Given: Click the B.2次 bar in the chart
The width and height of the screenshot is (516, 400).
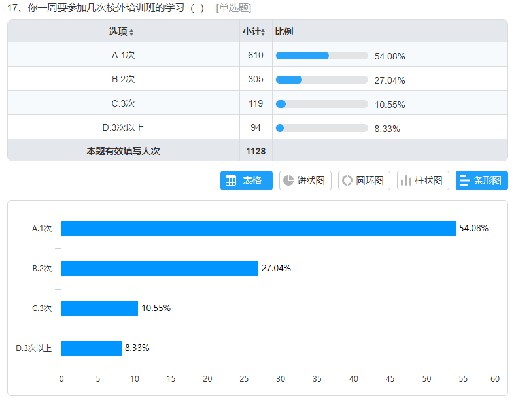Looking at the screenshot, I should click(x=159, y=268).
